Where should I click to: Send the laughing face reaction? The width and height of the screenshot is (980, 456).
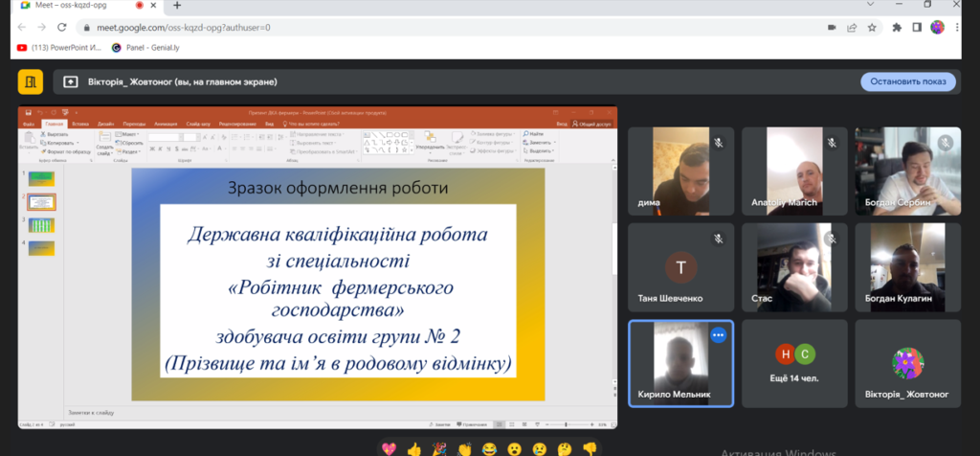click(489, 448)
